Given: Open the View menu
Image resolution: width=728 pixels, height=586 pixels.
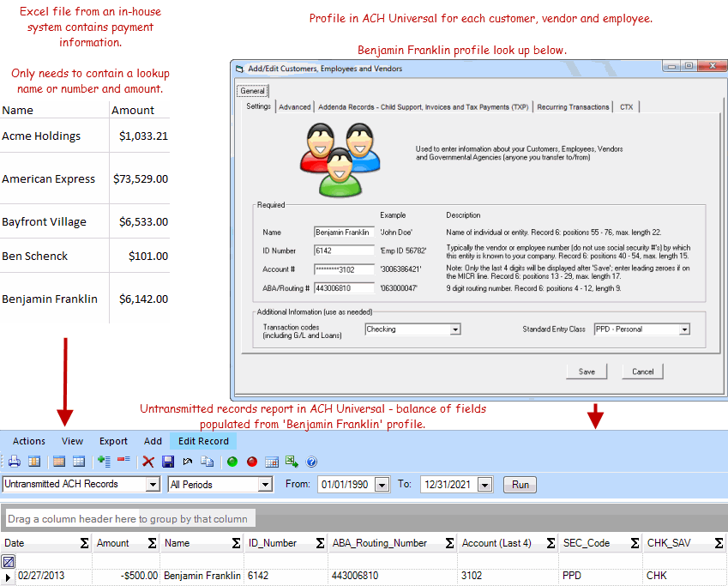Looking at the screenshot, I should (x=72, y=441).
